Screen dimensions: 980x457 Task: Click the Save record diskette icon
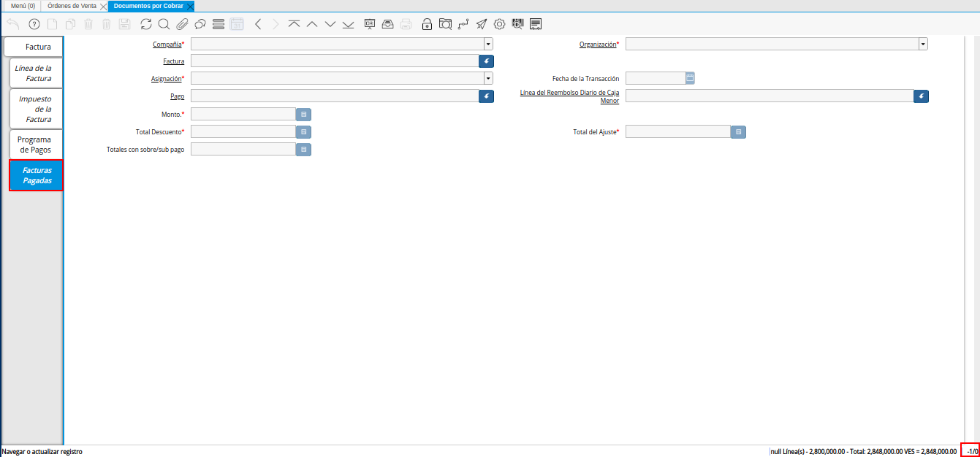pyautogui.click(x=125, y=24)
